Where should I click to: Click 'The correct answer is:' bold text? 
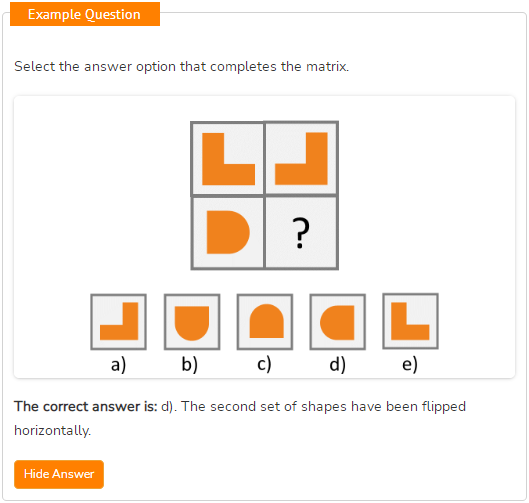86,406
